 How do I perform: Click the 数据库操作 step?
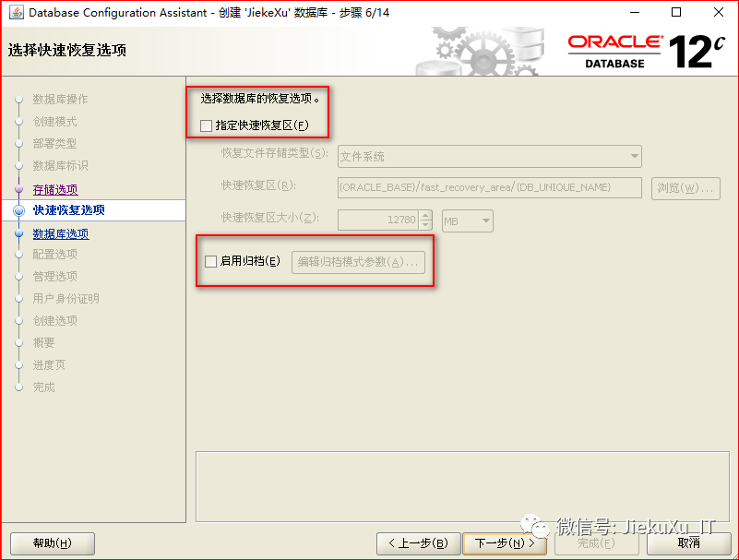[60, 100]
